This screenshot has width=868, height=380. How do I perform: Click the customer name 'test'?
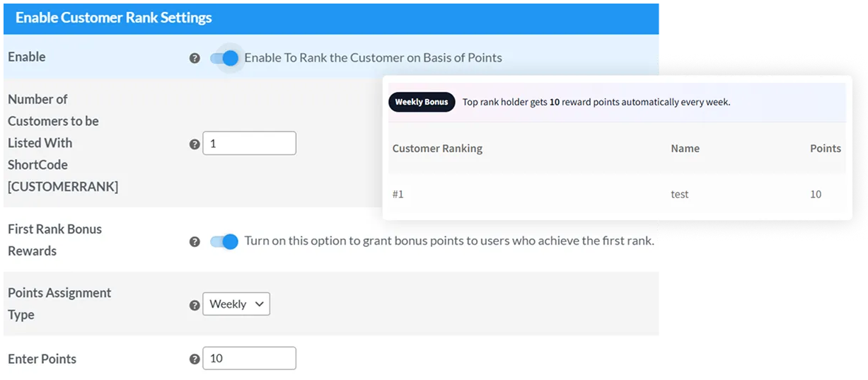[x=679, y=194]
